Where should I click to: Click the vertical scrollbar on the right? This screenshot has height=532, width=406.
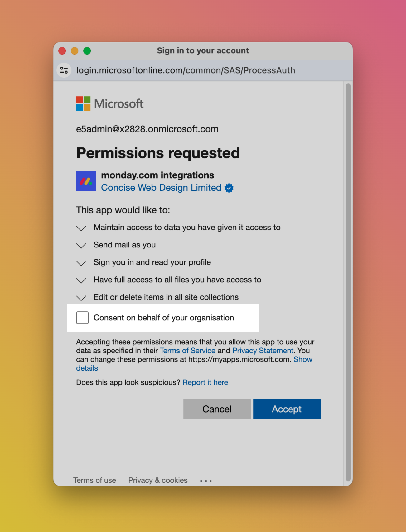tap(348, 280)
